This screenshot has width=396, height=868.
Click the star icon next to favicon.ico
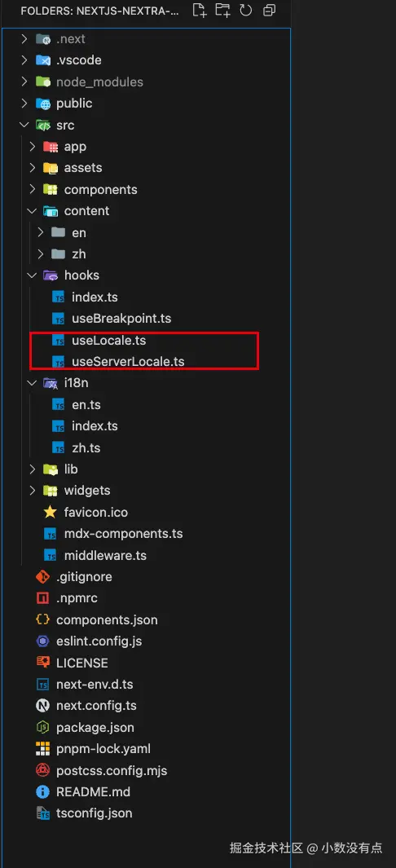pos(51,512)
